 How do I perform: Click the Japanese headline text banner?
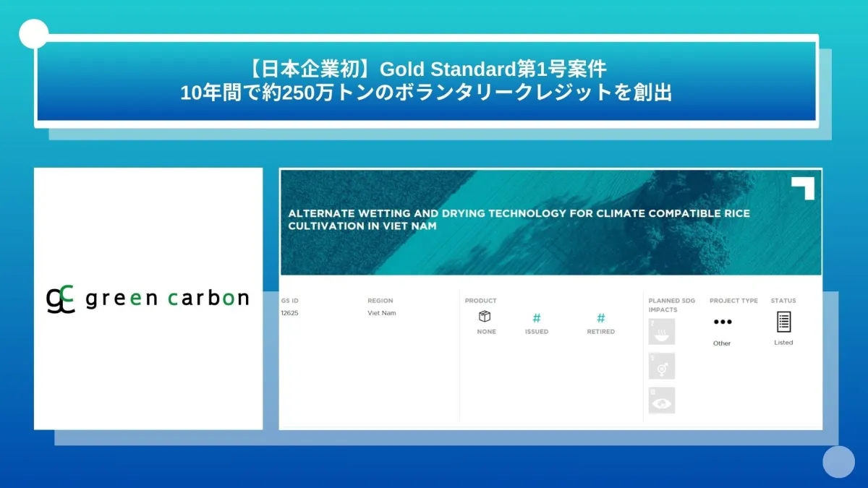pos(426,81)
